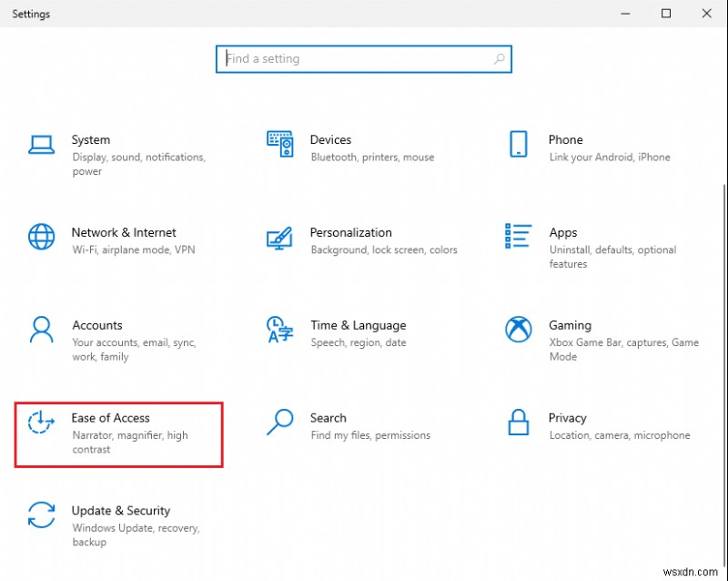Open the Update & Security refresh icon

tap(41, 515)
